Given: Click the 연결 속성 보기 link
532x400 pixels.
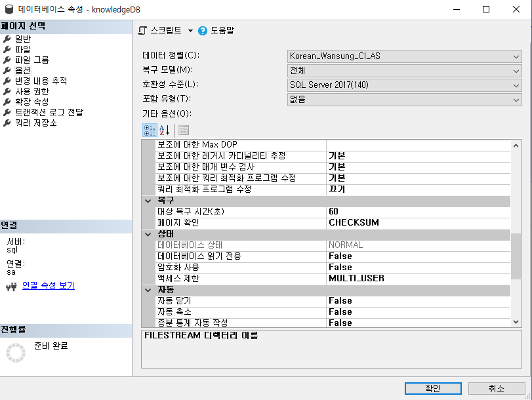Looking at the screenshot, I should point(48,286).
